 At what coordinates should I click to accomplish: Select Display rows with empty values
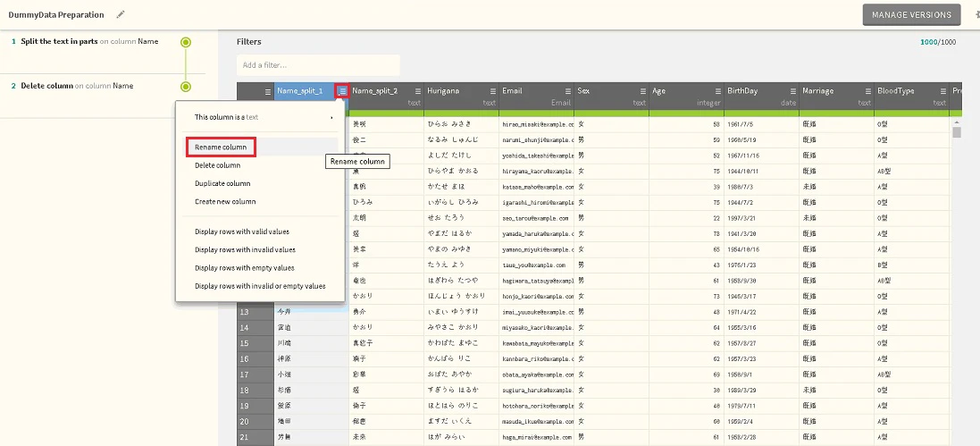tap(245, 268)
